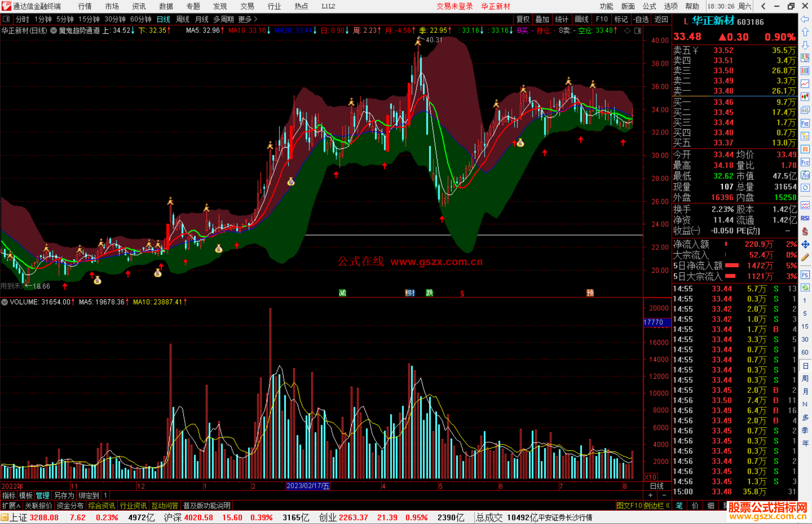Toggle the side panel icon above chart
Screen dimensions: 812x524
(638, 31)
